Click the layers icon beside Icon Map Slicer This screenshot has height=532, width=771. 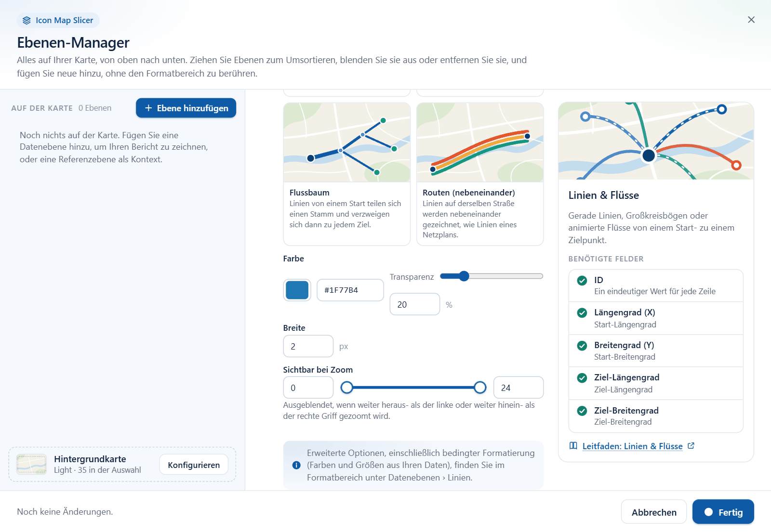(27, 20)
